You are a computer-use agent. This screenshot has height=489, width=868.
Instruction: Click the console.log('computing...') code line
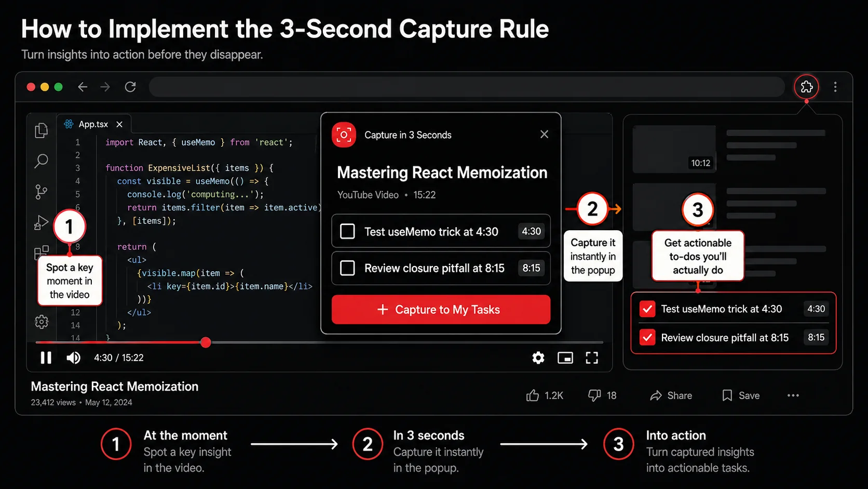[x=195, y=194]
